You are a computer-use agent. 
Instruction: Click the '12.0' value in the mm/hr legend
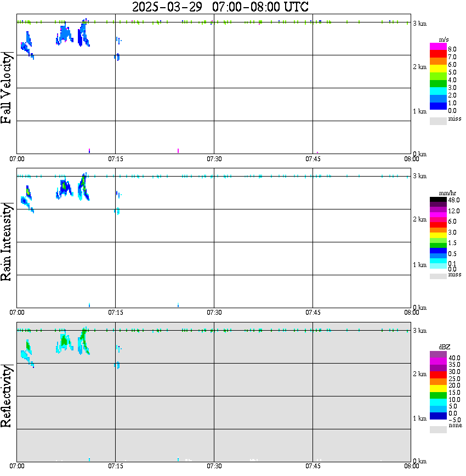pos(454,211)
